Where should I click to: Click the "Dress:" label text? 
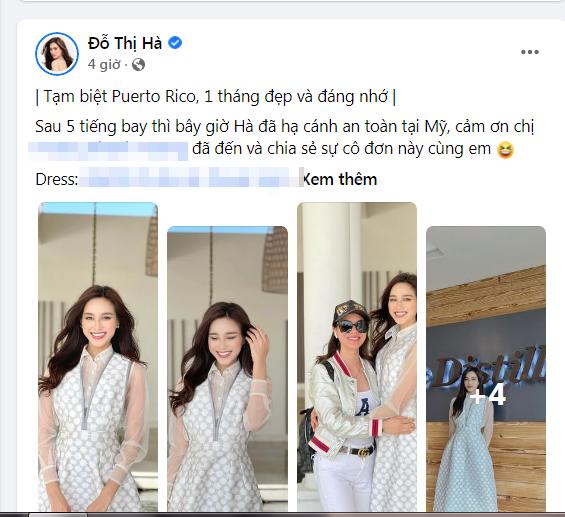[57, 179]
